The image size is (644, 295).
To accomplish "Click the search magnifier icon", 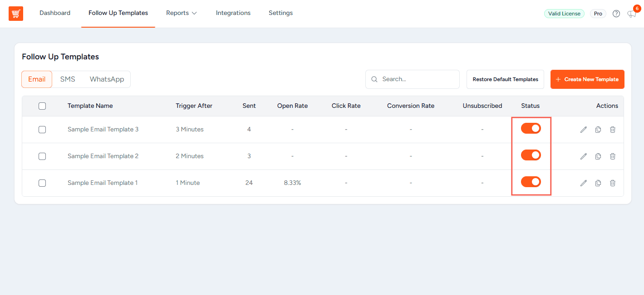I will tap(374, 79).
